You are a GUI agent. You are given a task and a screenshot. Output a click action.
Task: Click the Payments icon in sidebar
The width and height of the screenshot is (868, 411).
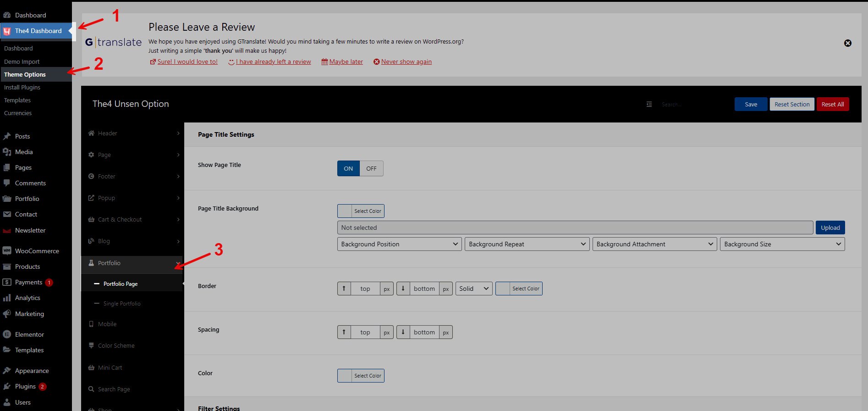click(7, 282)
